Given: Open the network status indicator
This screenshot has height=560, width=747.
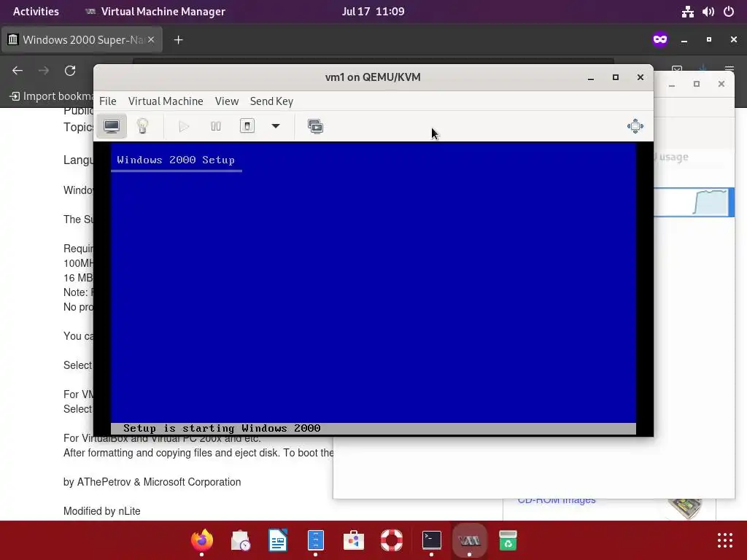Looking at the screenshot, I should click(x=687, y=12).
